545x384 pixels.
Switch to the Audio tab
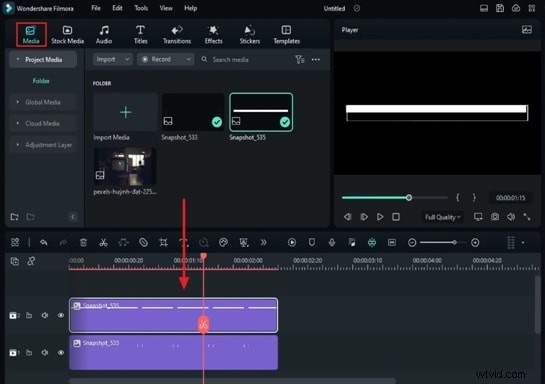[104, 35]
